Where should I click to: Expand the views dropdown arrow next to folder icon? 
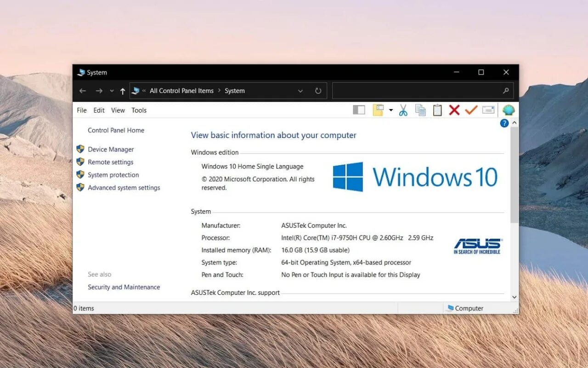click(x=391, y=110)
